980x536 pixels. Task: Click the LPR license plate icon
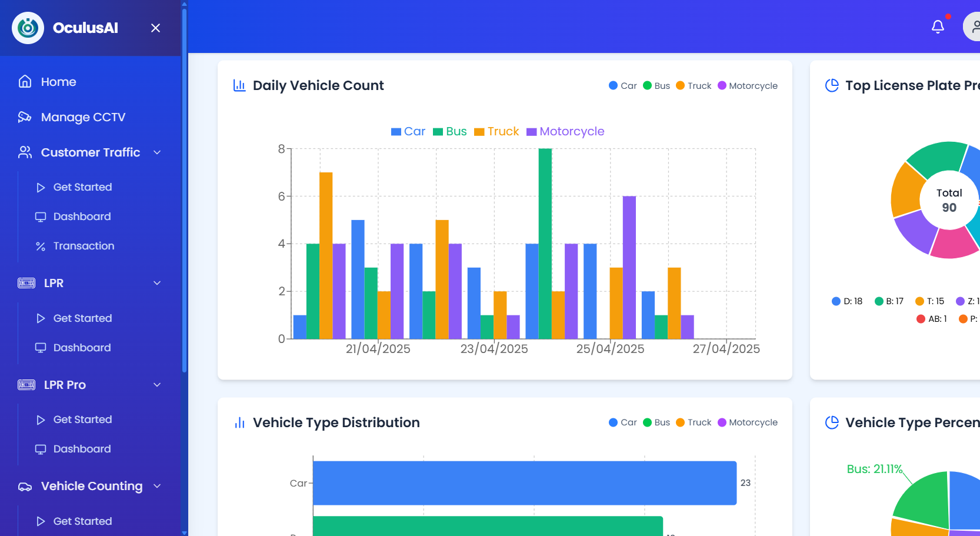pyautogui.click(x=26, y=283)
